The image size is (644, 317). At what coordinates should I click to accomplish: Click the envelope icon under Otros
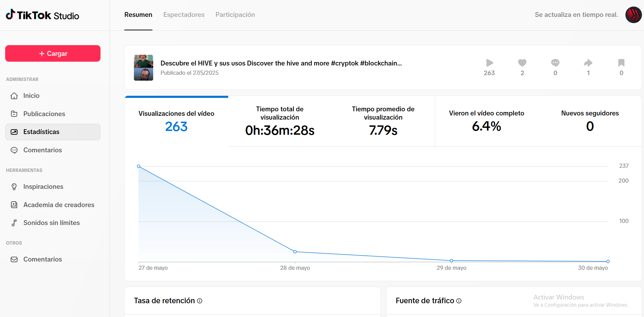click(14, 259)
